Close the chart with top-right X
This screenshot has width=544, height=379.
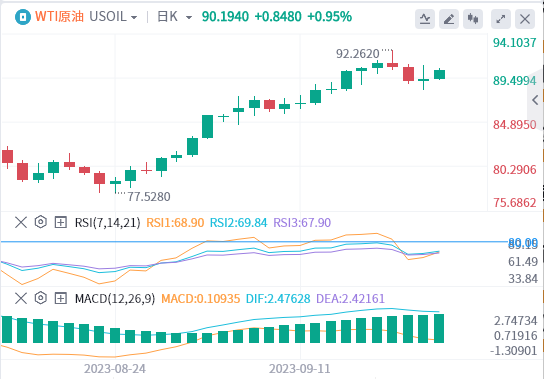(x=525, y=19)
